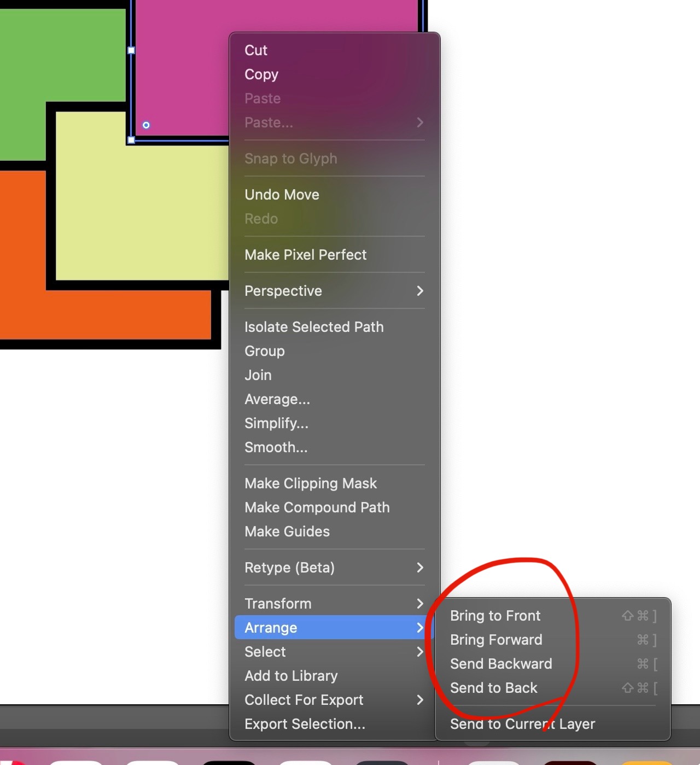Image resolution: width=700 pixels, height=765 pixels.
Task: Choose Send to Back in Arrange submenu
Action: [553, 688]
